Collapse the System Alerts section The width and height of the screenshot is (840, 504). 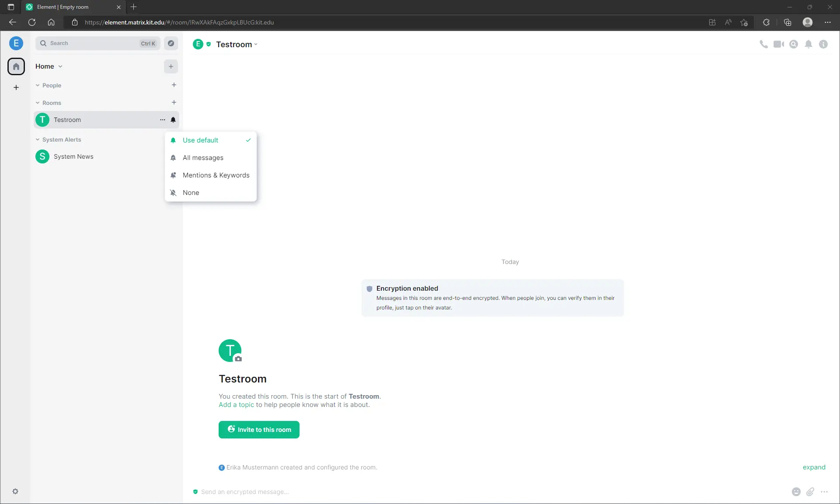tap(38, 139)
